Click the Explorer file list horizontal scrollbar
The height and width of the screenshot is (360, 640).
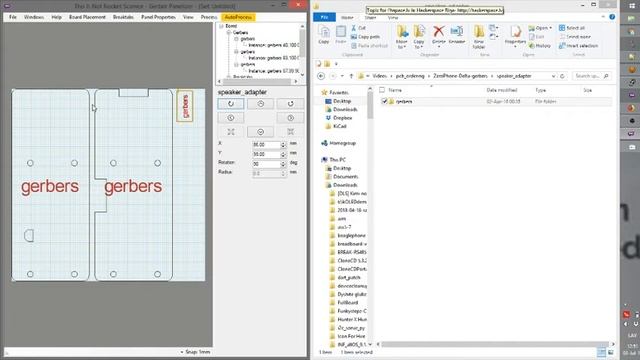495,344
